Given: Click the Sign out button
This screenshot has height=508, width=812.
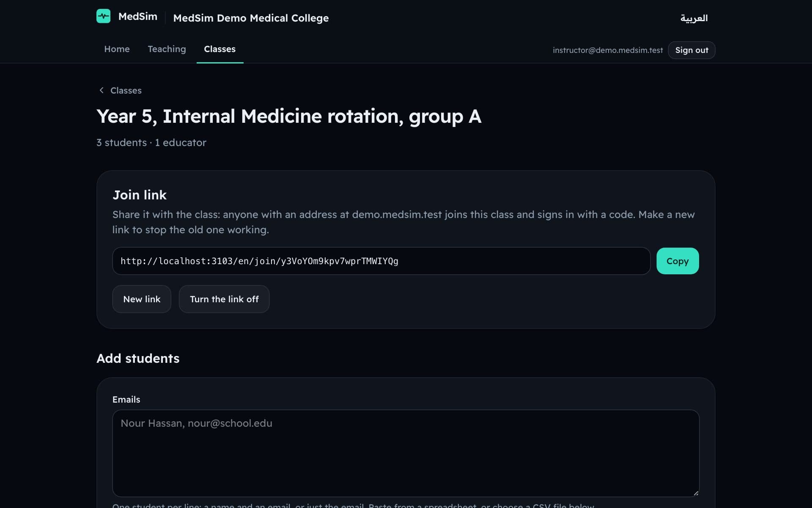Looking at the screenshot, I should click(x=691, y=50).
